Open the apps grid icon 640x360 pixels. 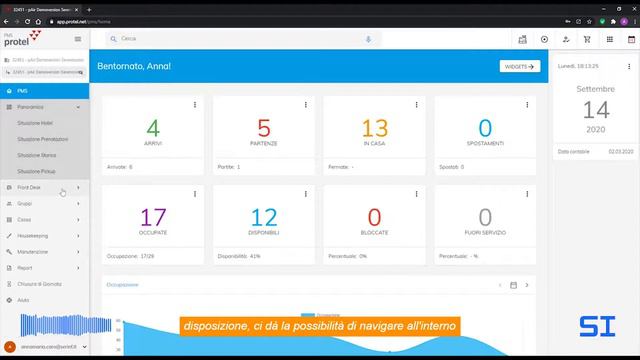click(x=610, y=40)
